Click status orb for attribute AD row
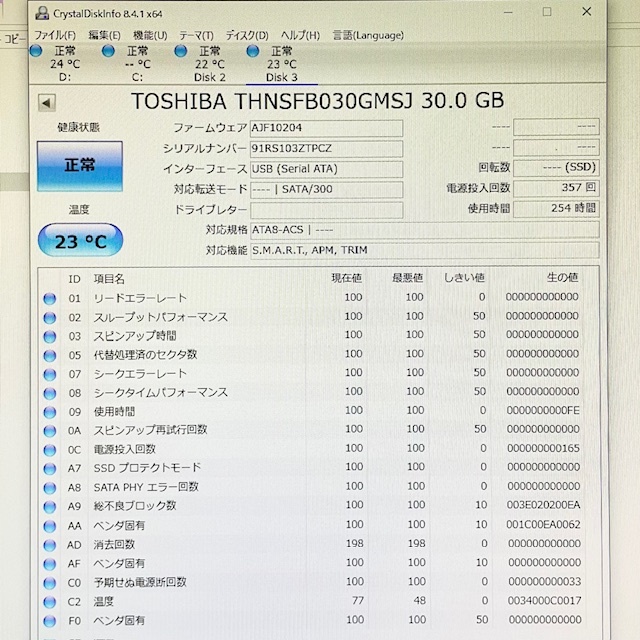The width and height of the screenshot is (640, 640). [x=50, y=545]
